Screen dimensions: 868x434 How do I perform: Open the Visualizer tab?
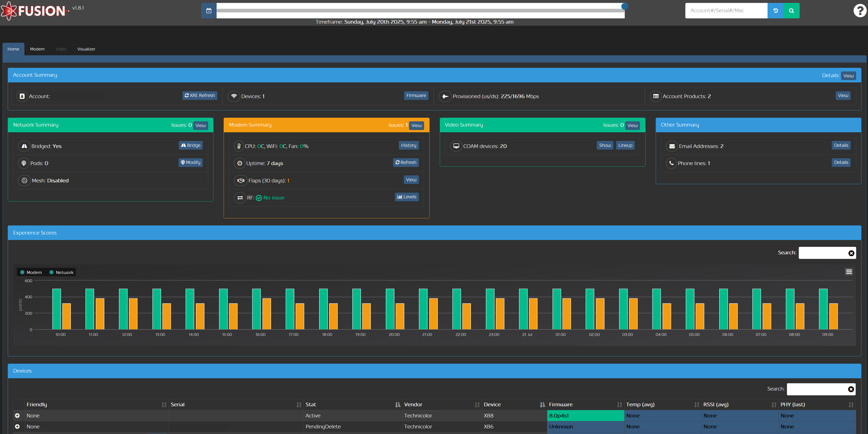[86, 49]
